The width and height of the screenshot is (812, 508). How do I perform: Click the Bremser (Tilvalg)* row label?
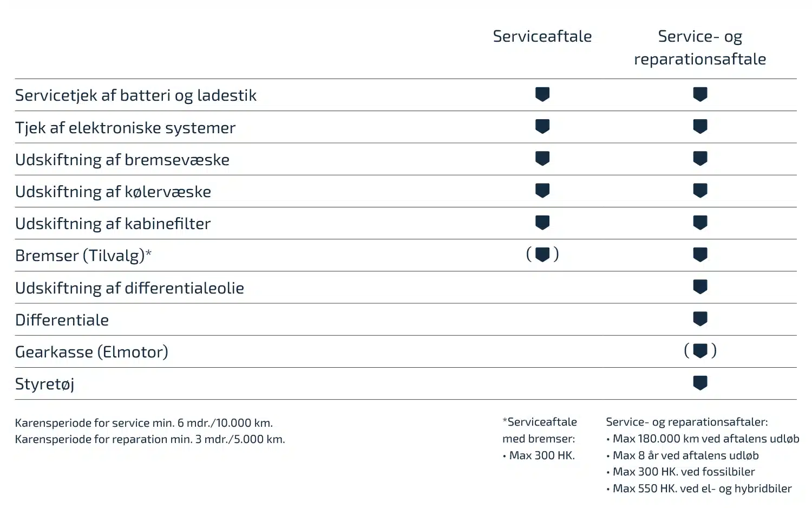(83, 255)
